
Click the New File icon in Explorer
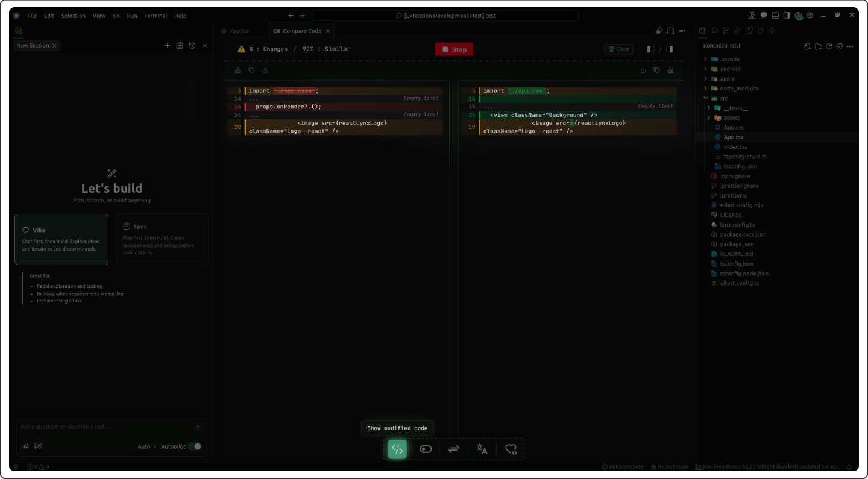click(x=808, y=46)
